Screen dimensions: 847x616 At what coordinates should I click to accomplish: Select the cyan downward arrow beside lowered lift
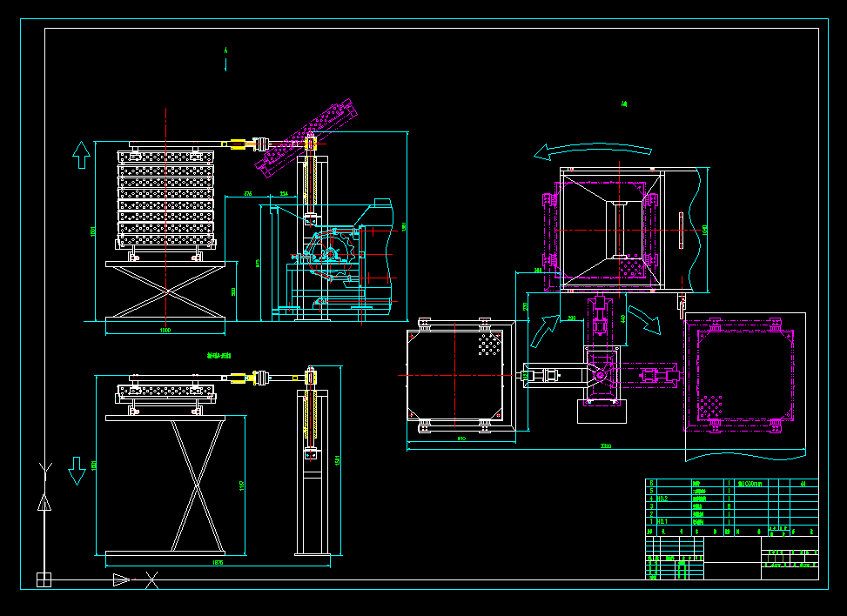click(x=77, y=471)
